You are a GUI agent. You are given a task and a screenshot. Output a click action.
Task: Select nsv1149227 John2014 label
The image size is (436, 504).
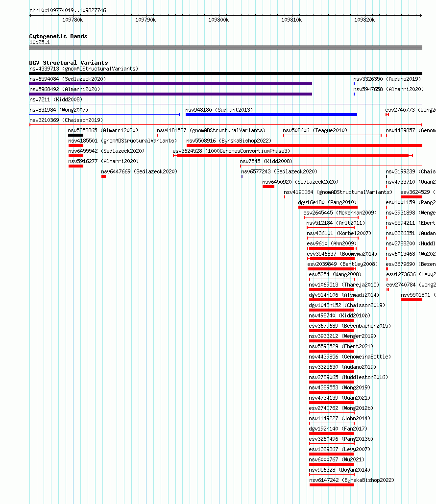[x=339, y=418]
